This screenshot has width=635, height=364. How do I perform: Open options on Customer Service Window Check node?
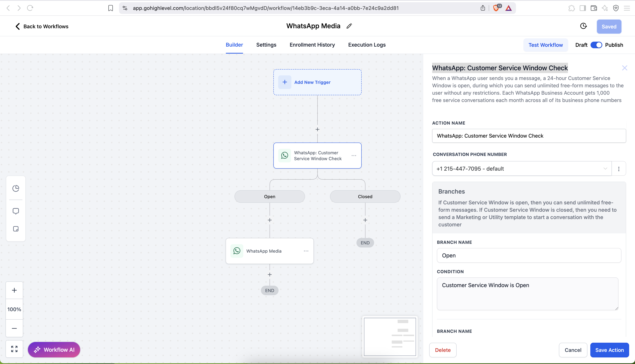click(354, 156)
